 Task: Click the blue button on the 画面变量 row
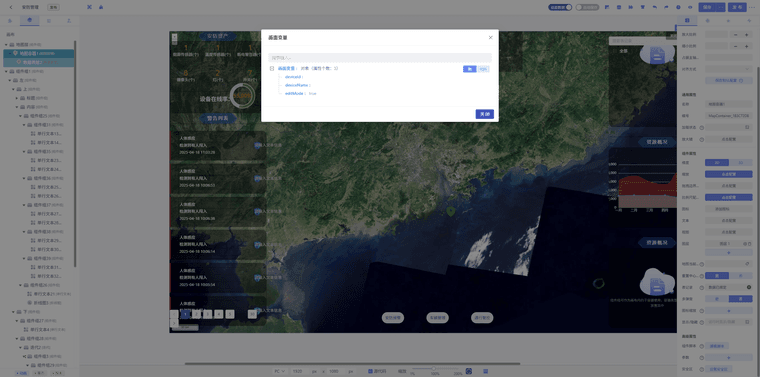(469, 69)
